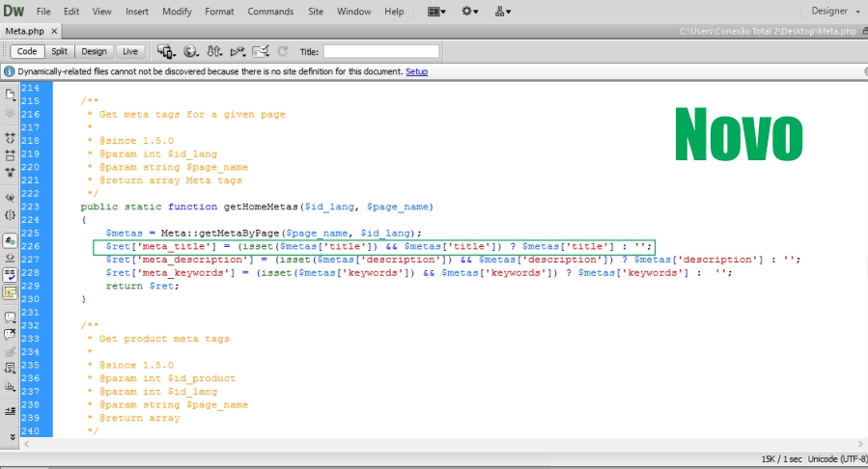Open the Help menu
This screenshot has height=469, width=868.
click(x=394, y=11)
